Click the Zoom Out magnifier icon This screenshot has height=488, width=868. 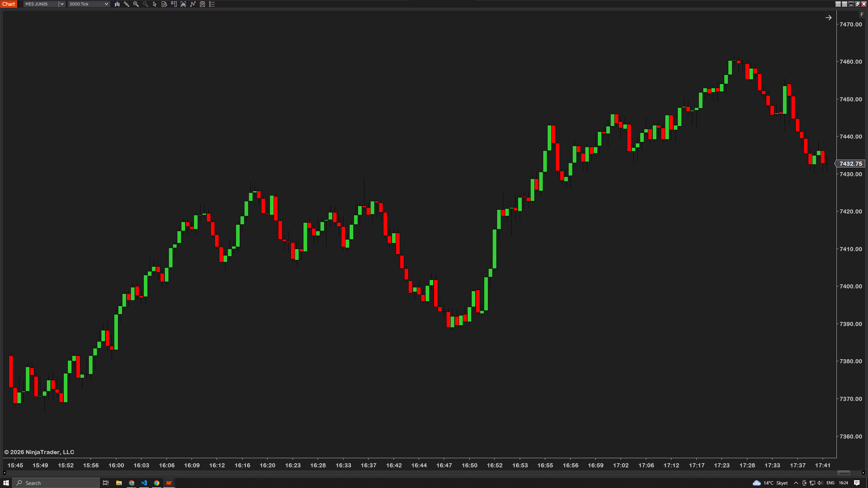point(145,4)
